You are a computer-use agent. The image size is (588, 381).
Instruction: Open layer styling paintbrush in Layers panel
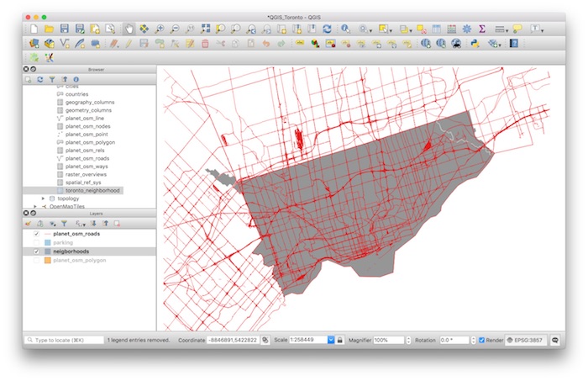tap(28, 224)
